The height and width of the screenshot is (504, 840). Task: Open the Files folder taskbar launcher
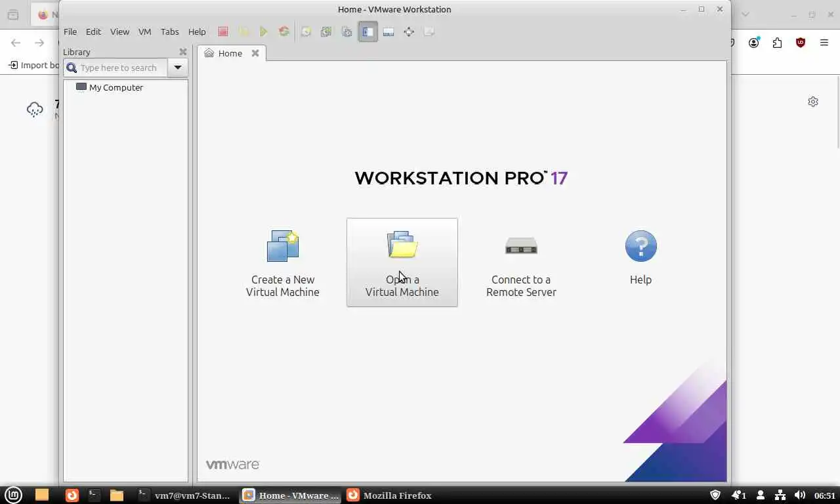pyautogui.click(x=117, y=495)
